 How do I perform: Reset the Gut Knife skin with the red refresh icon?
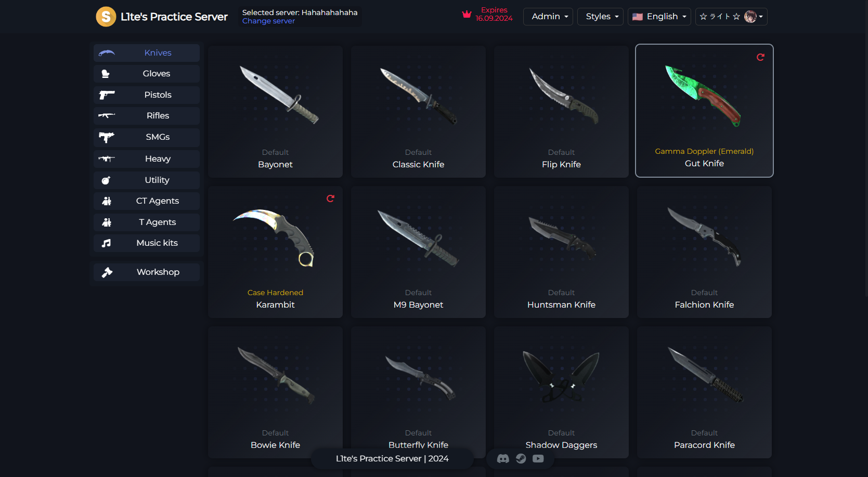tap(760, 57)
